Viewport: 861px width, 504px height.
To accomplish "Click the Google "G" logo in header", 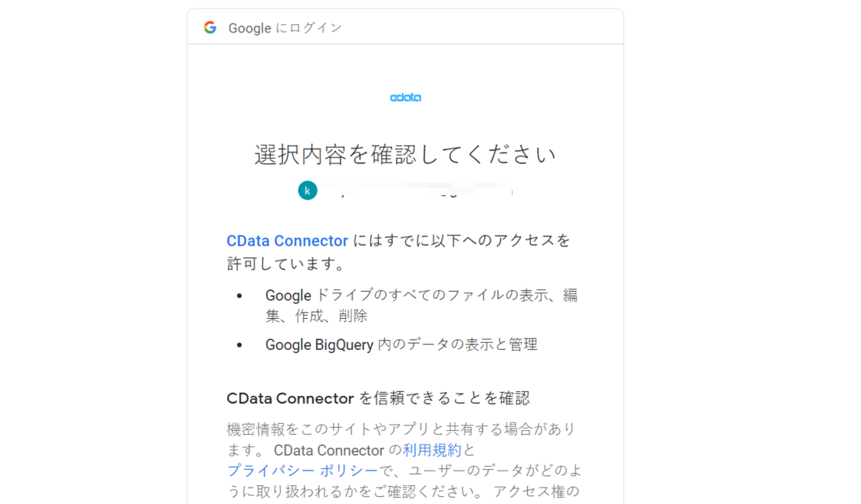I will click(x=210, y=27).
